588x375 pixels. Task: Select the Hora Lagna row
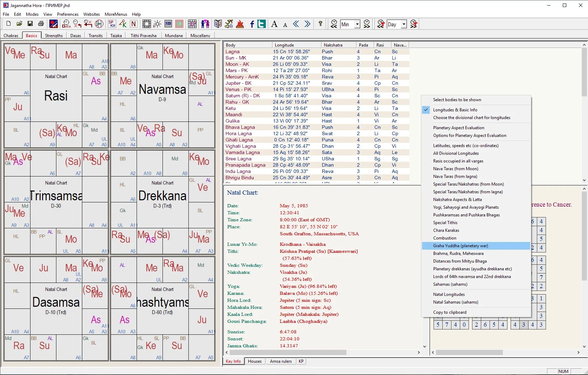click(316, 133)
